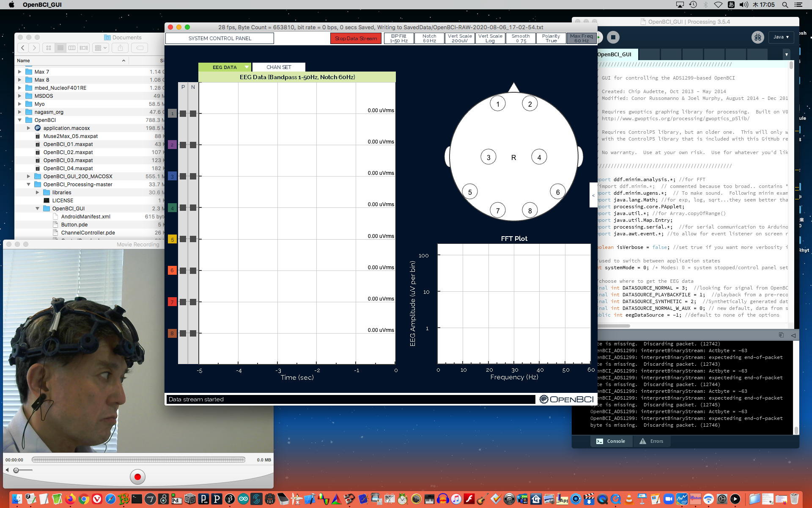Adjust the movie recording volume slider

pos(16,470)
